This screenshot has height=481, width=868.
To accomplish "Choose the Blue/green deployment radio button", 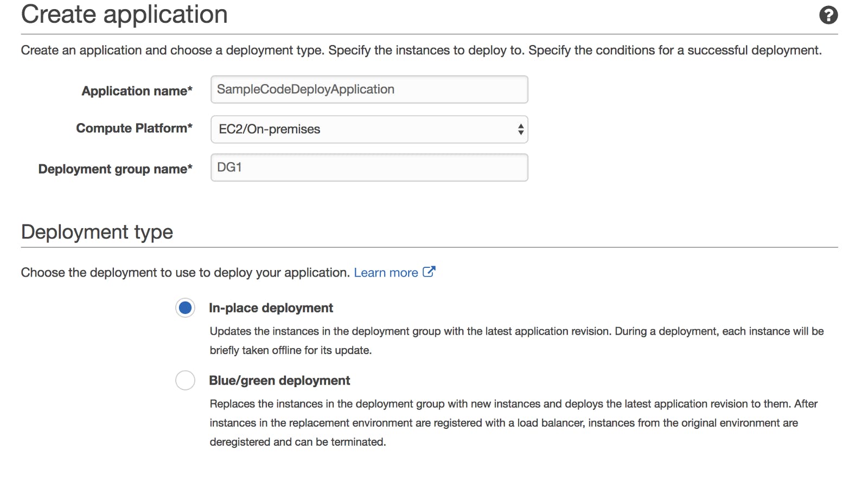I will coord(185,380).
